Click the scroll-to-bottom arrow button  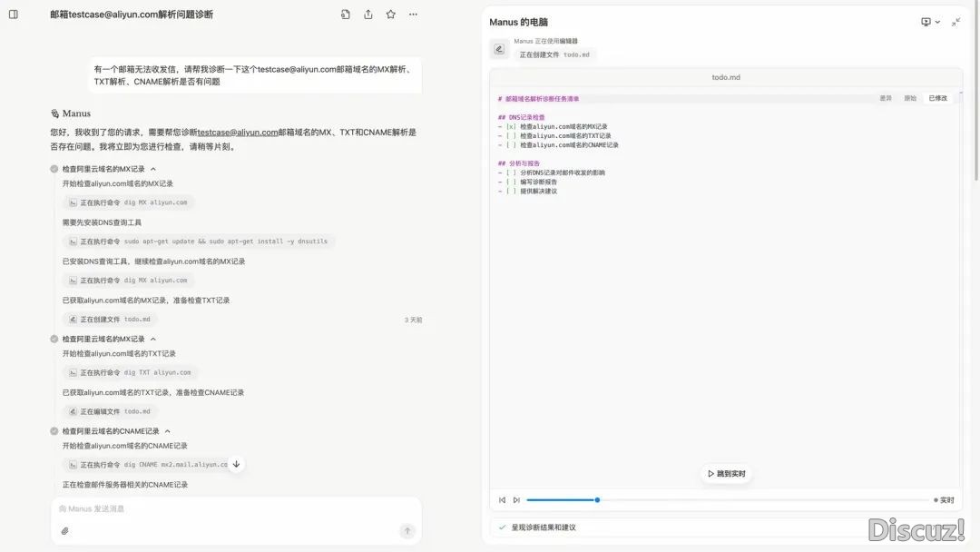click(x=236, y=464)
